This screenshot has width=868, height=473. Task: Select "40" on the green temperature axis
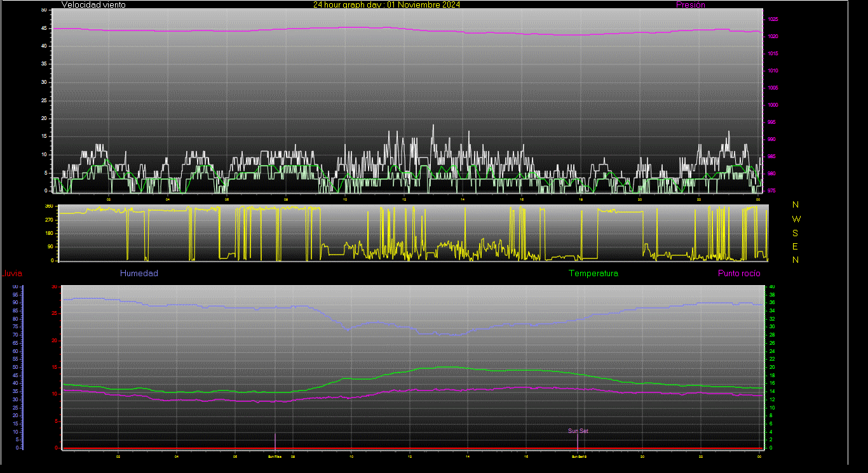tap(772, 287)
